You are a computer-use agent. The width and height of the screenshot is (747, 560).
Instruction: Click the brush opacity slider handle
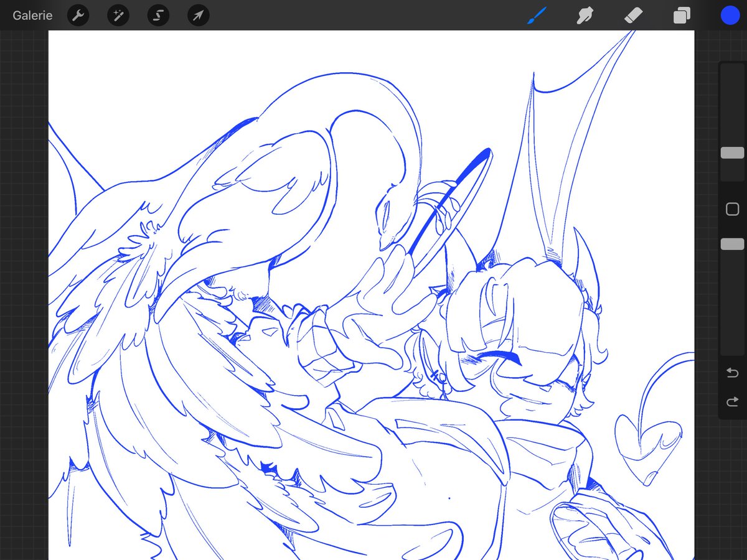pos(732,245)
